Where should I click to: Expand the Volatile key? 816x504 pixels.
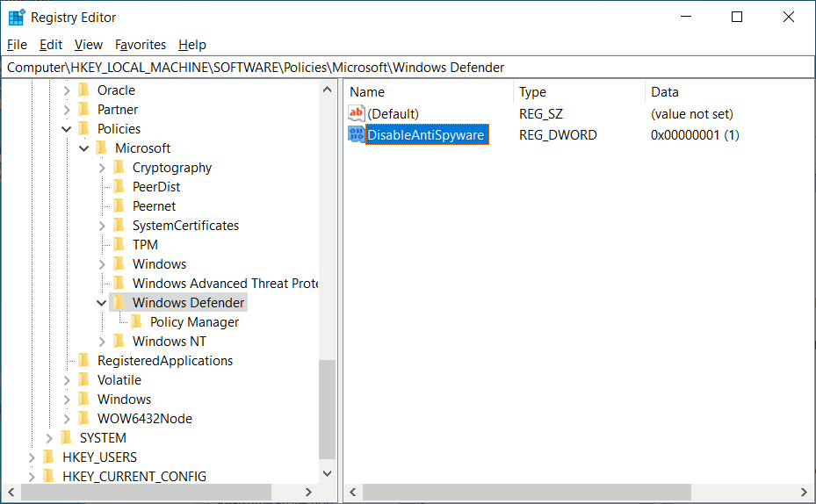tap(67, 380)
